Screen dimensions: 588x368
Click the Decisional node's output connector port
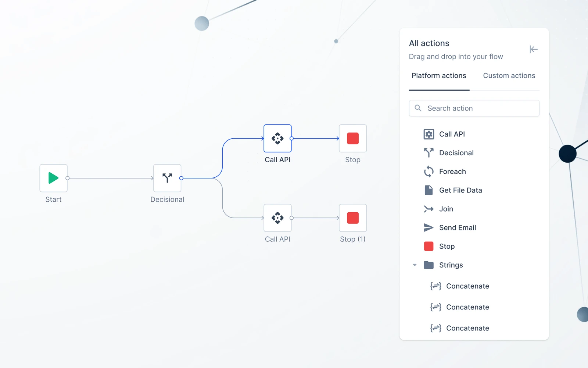point(181,178)
